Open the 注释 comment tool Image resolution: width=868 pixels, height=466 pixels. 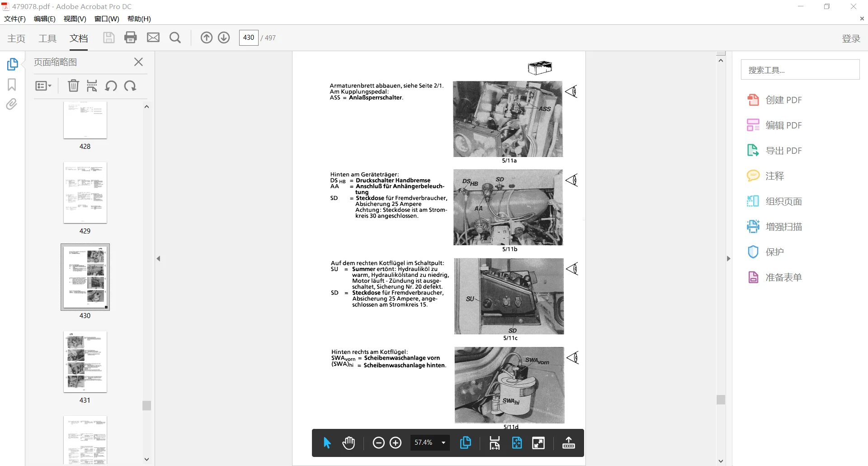point(765,176)
